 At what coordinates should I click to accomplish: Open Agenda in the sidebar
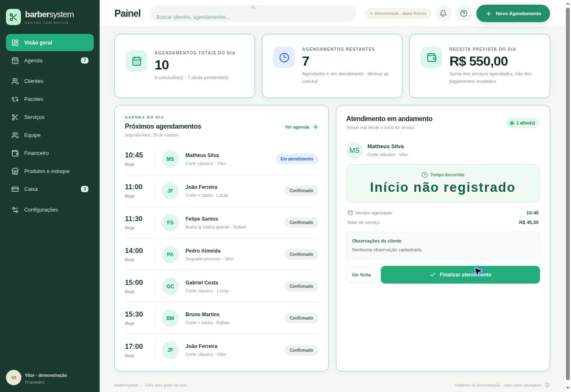50,61
